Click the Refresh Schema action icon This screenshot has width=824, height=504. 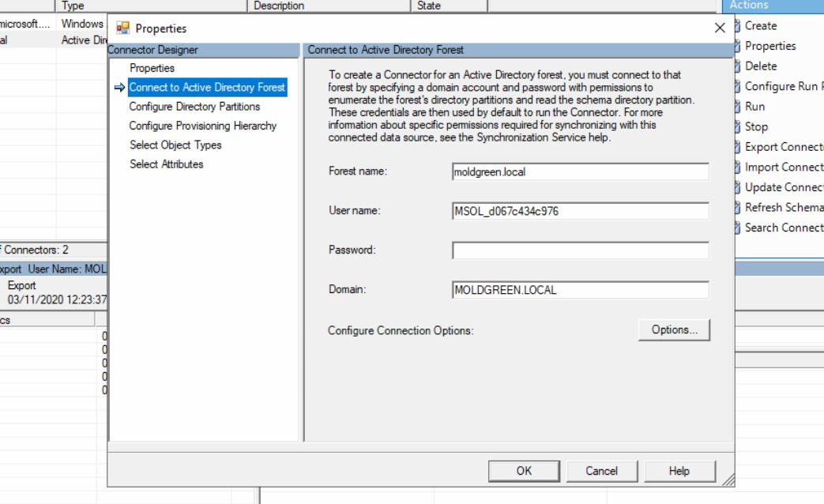[x=737, y=208]
